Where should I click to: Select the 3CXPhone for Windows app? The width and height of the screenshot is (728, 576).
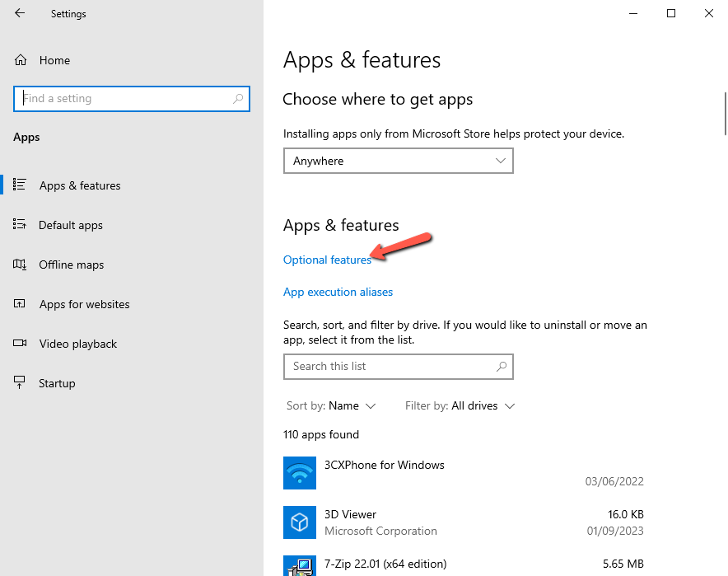click(x=385, y=465)
